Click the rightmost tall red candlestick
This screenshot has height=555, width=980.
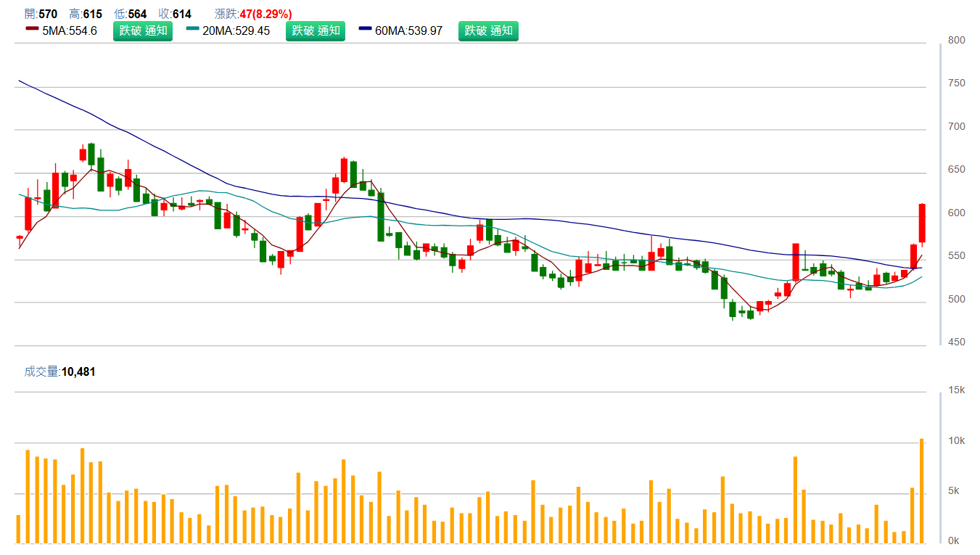[922, 223]
